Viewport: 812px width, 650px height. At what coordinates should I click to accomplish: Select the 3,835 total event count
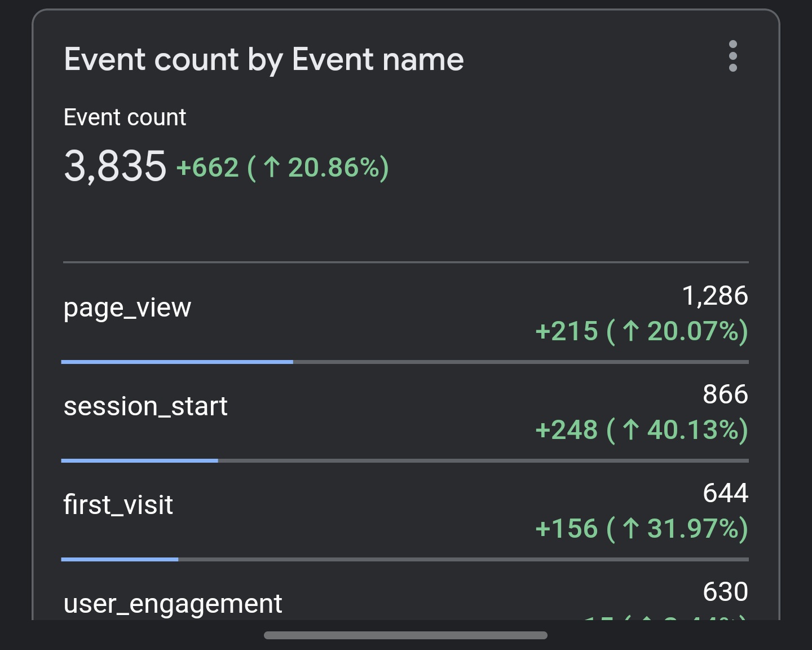[x=115, y=166]
